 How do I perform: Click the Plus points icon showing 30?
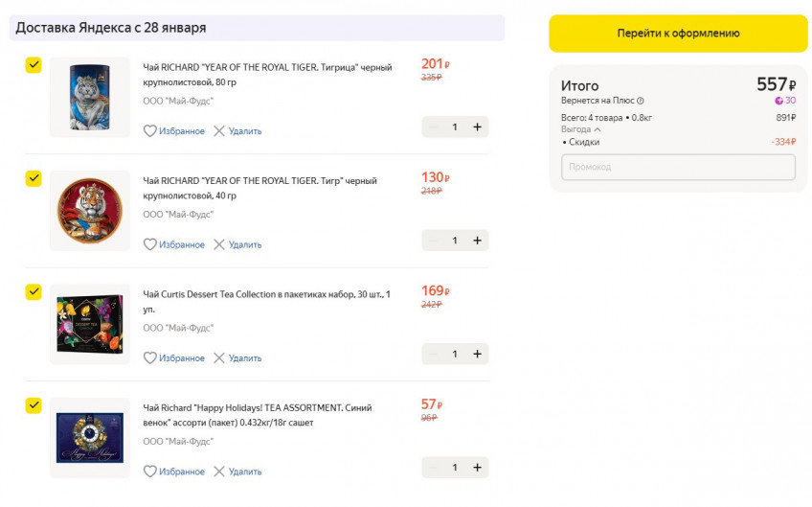tap(779, 101)
